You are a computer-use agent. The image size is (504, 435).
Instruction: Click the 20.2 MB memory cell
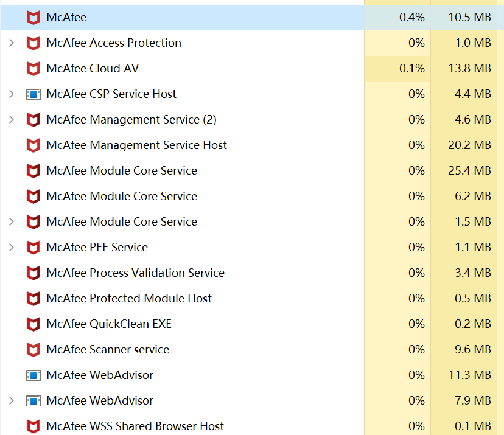point(469,145)
